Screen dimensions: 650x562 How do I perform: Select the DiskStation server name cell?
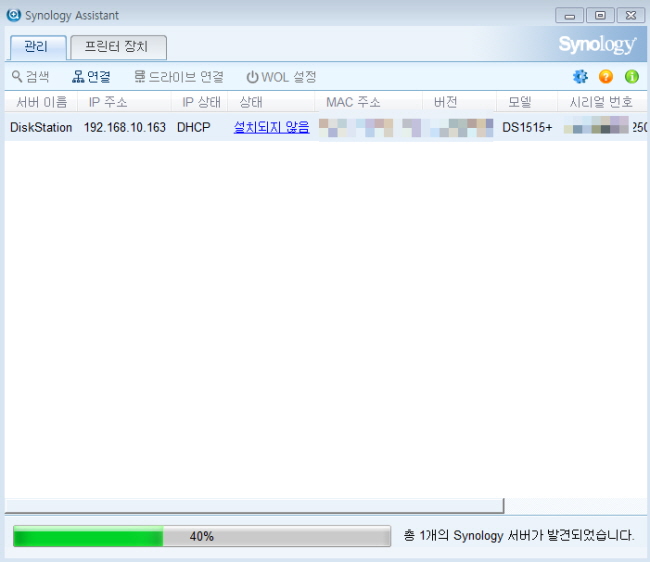[41, 127]
